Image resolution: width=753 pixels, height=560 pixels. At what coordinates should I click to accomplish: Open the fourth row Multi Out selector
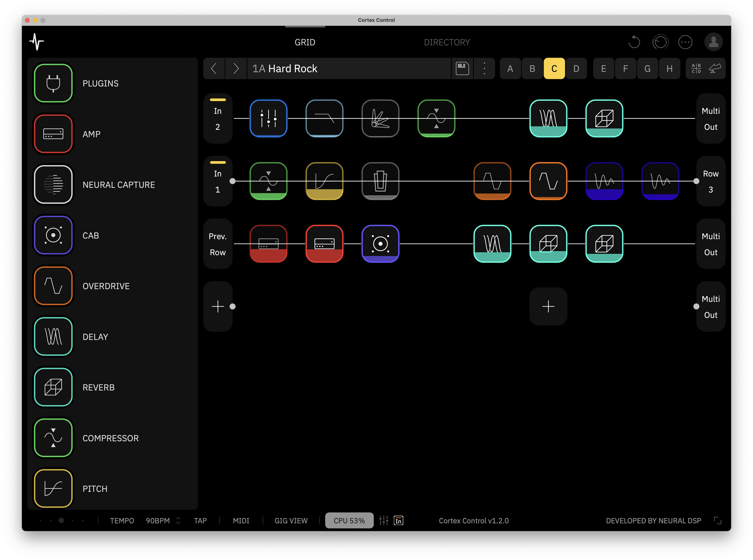pos(711,307)
